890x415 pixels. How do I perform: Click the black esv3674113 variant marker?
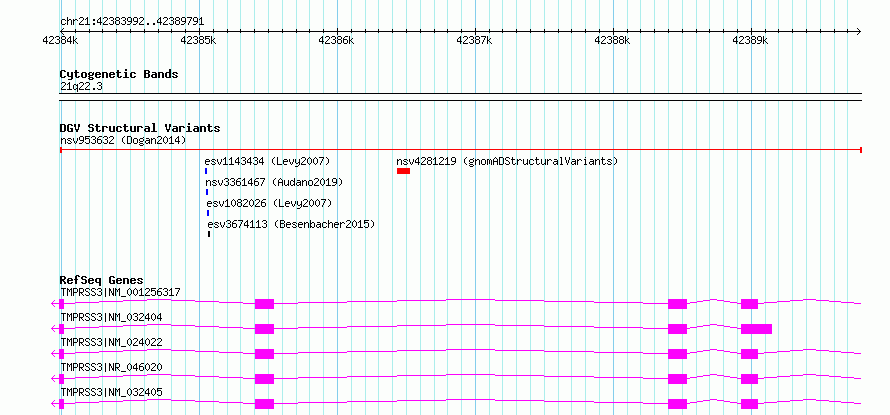209,234
